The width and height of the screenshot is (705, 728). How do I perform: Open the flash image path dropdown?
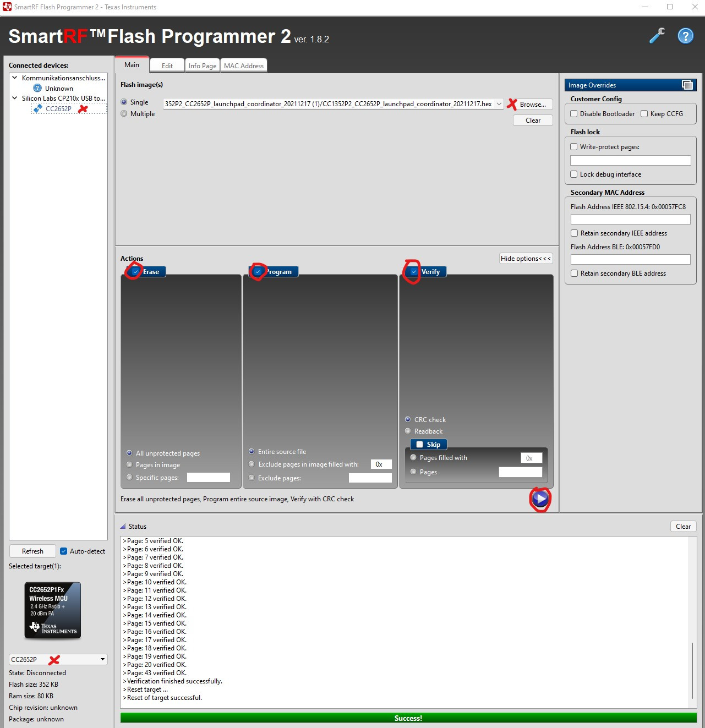tap(499, 104)
